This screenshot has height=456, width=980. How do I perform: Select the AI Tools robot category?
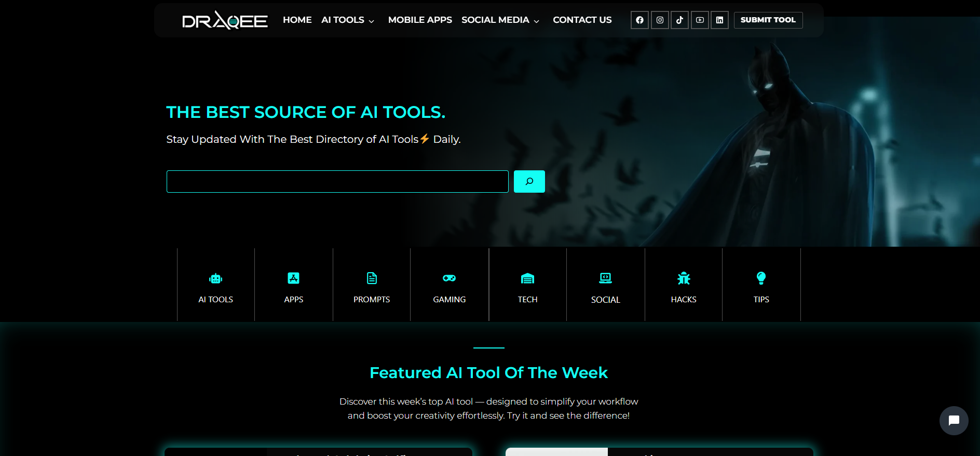pyautogui.click(x=215, y=285)
